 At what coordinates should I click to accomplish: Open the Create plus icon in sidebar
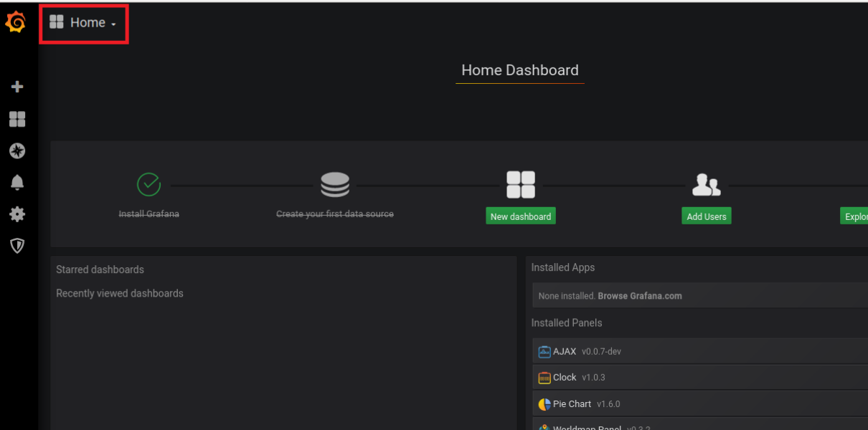click(17, 87)
